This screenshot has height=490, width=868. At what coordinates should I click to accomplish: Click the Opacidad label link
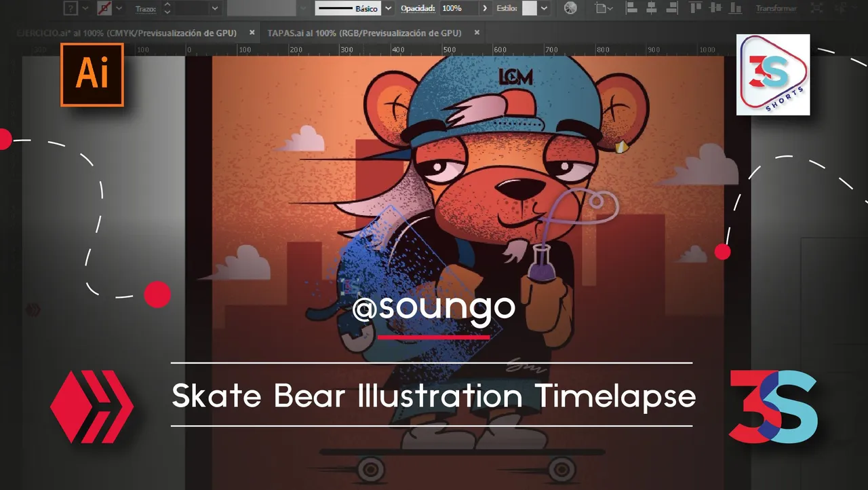click(418, 8)
